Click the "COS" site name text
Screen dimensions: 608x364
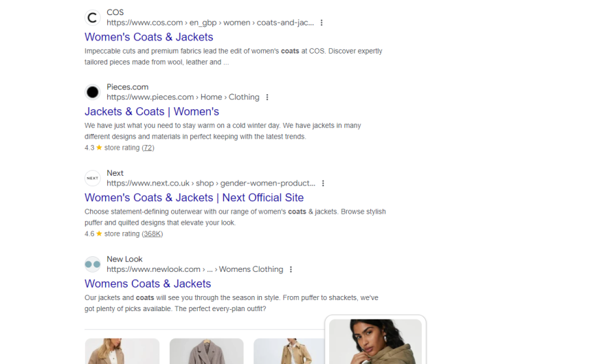point(115,12)
